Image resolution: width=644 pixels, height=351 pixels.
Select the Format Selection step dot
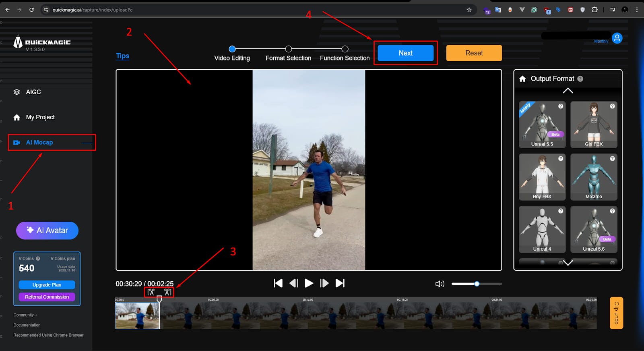point(289,49)
